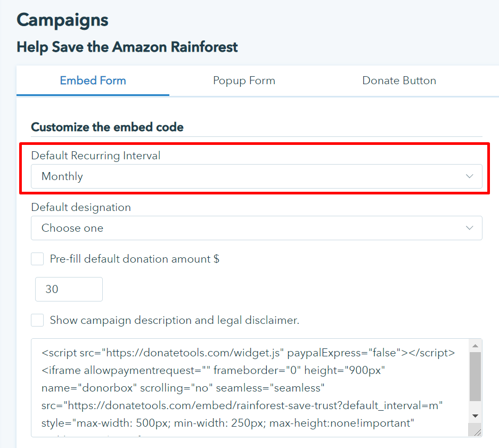
Task: Tick the show campaign description checkbox
Action: pos(37,320)
